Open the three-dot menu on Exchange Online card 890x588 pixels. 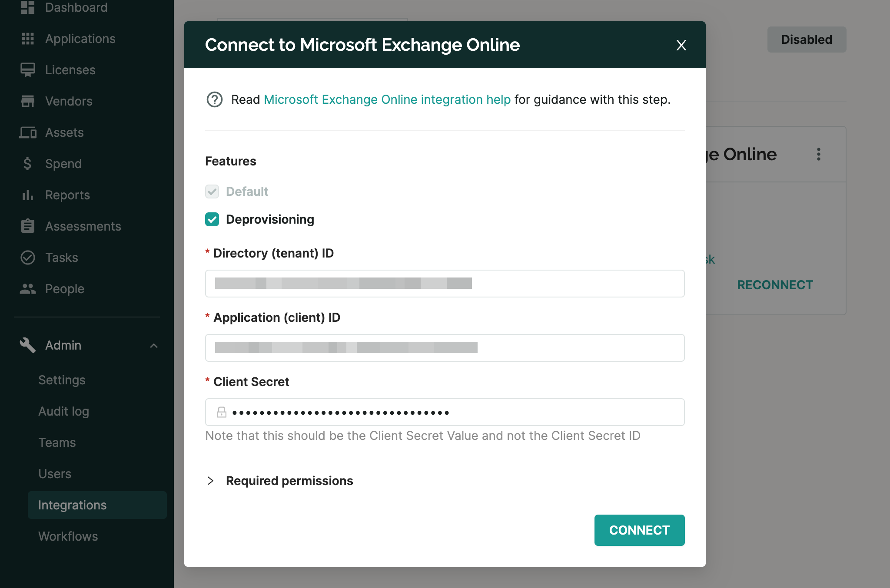click(x=819, y=154)
